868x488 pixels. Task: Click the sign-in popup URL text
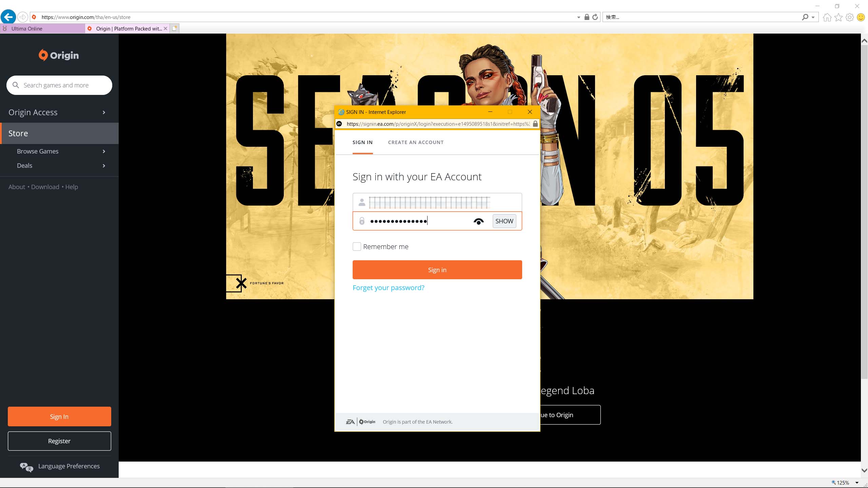coord(438,124)
